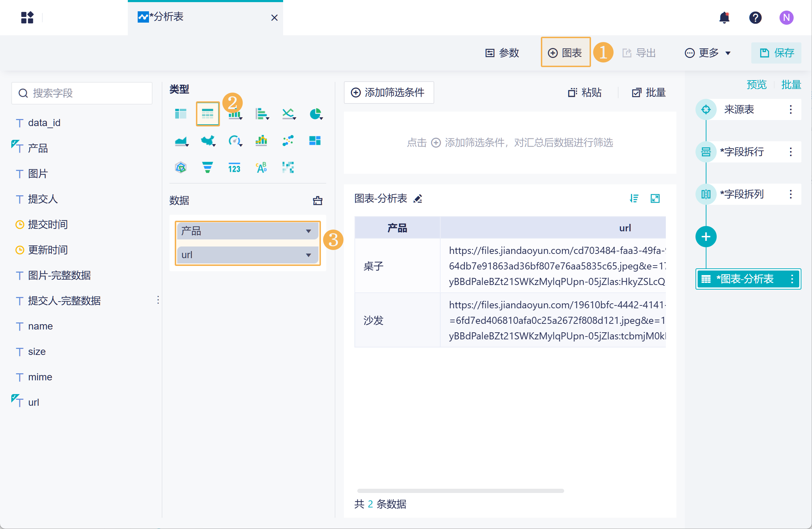Click the 搜索字段 search input
Screen dimensions: 812x529
pyautogui.click(x=82, y=93)
